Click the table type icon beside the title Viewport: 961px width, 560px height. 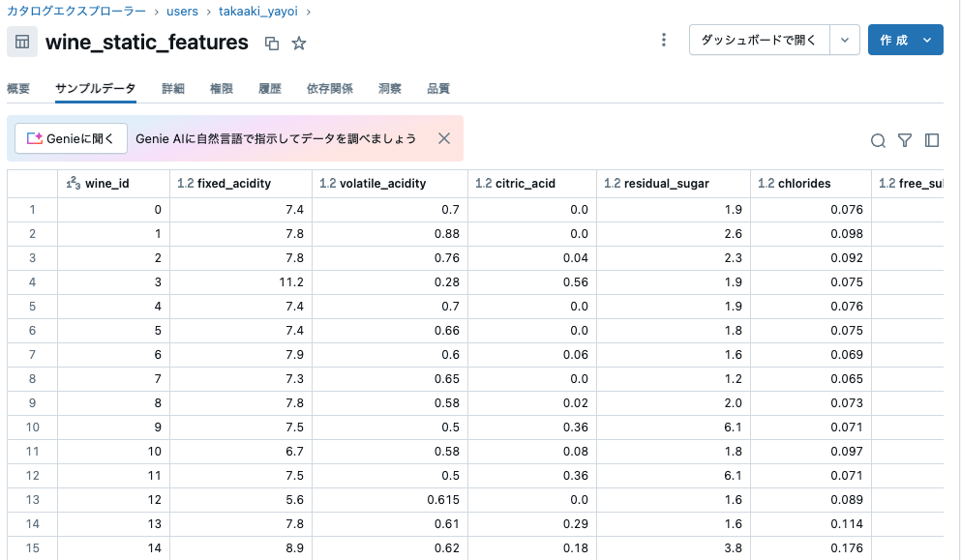20,41
